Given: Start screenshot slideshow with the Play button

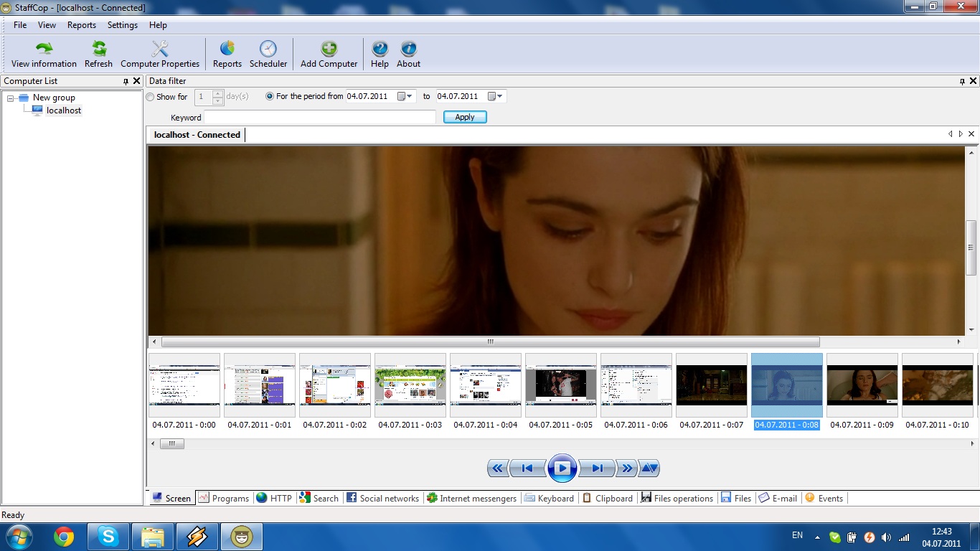Looking at the screenshot, I should (x=562, y=468).
